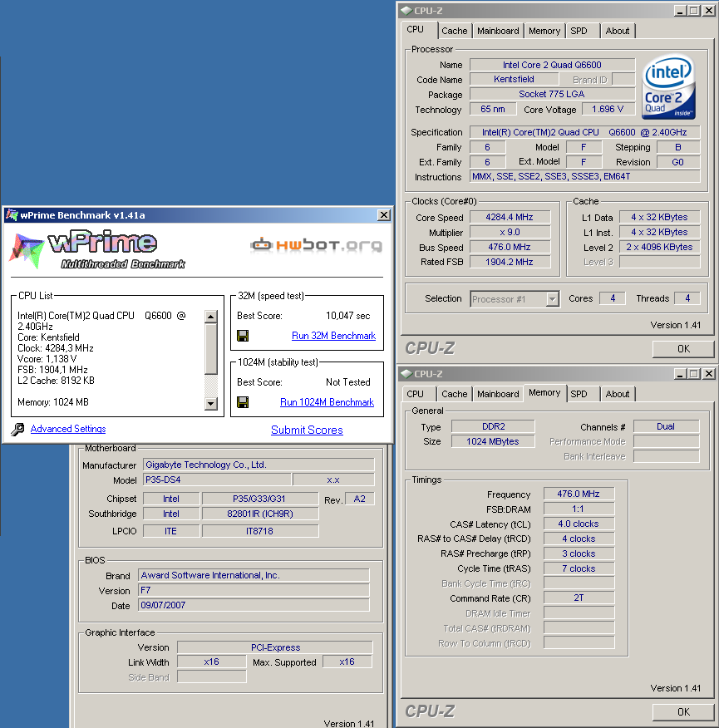Open the Processor #1 selection dropdown
Viewport: 719px width, 728px height.
(x=552, y=299)
